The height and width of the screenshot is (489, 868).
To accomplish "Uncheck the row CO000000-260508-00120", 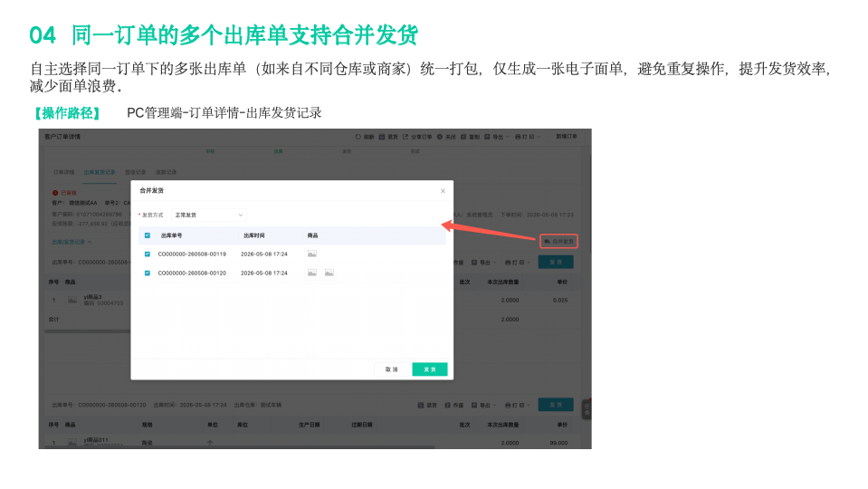I will point(148,273).
